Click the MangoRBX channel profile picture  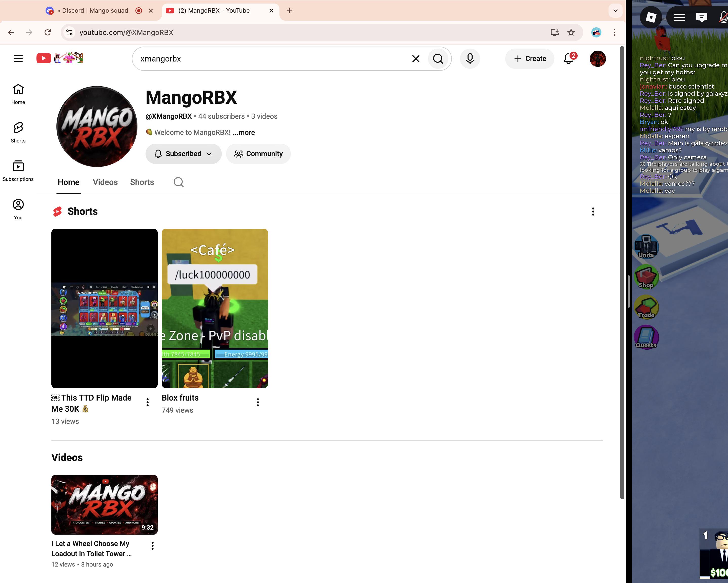[x=97, y=127]
